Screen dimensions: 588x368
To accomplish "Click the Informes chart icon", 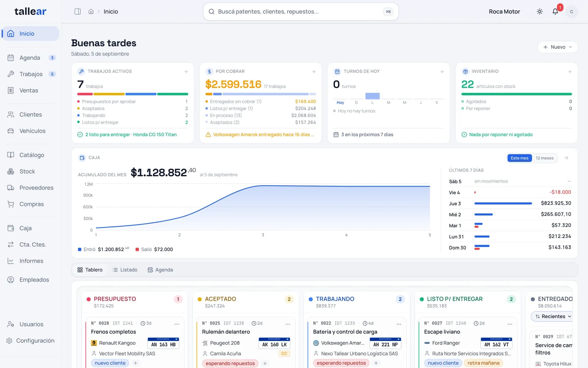I will 11,261.
